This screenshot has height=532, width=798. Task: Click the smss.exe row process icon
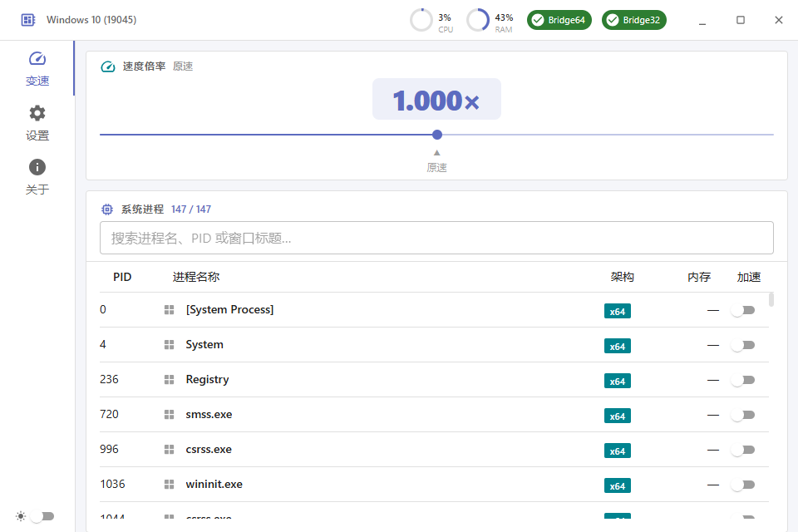169,415
